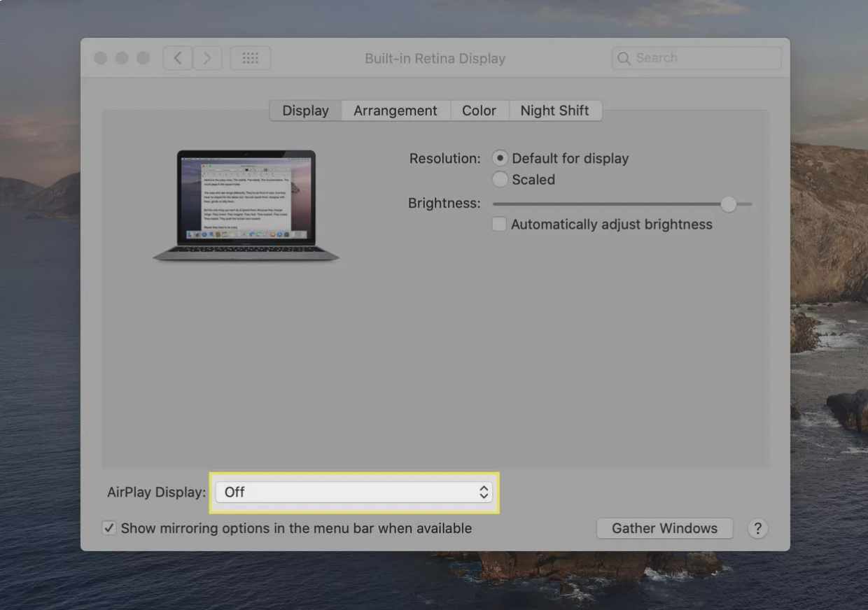Screen dimensions: 868x610
Task: Switch to the Color tab
Action: coord(479,110)
